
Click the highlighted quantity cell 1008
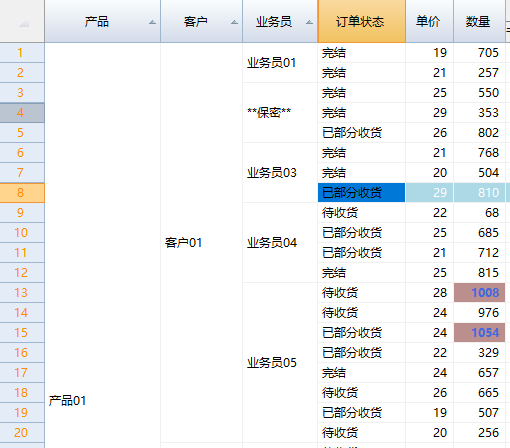click(x=479, y=293)
